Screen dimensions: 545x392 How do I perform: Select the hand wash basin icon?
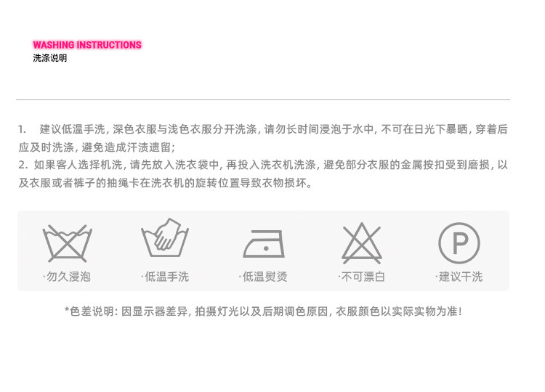pyautogui.click(x=165, y=237)
